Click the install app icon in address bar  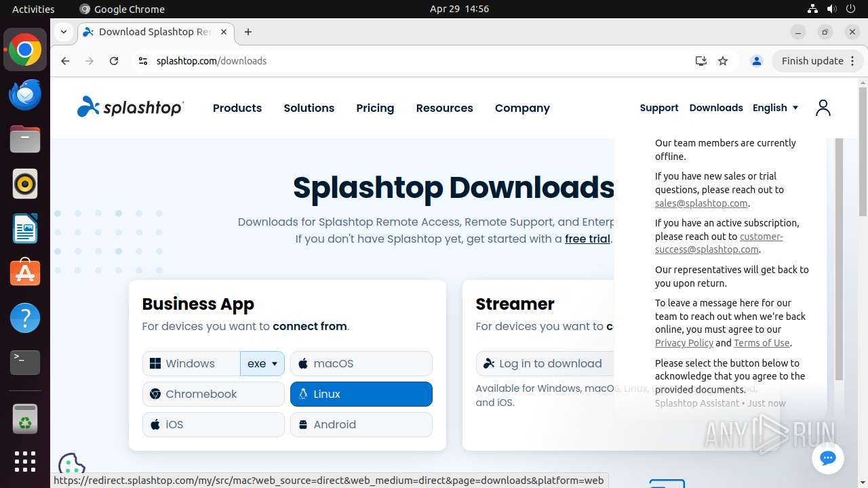pyautogui.click(x=701, y=61)
